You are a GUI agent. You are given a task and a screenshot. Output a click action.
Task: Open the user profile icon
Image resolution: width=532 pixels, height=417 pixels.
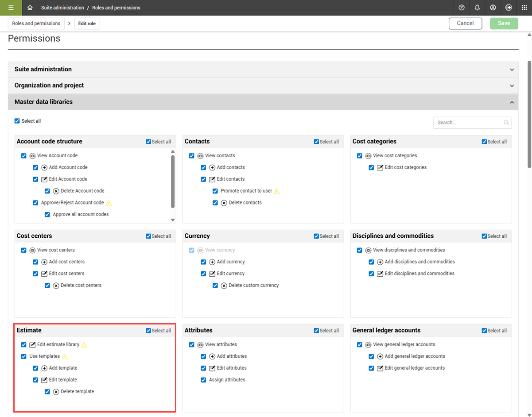[493, 8]
